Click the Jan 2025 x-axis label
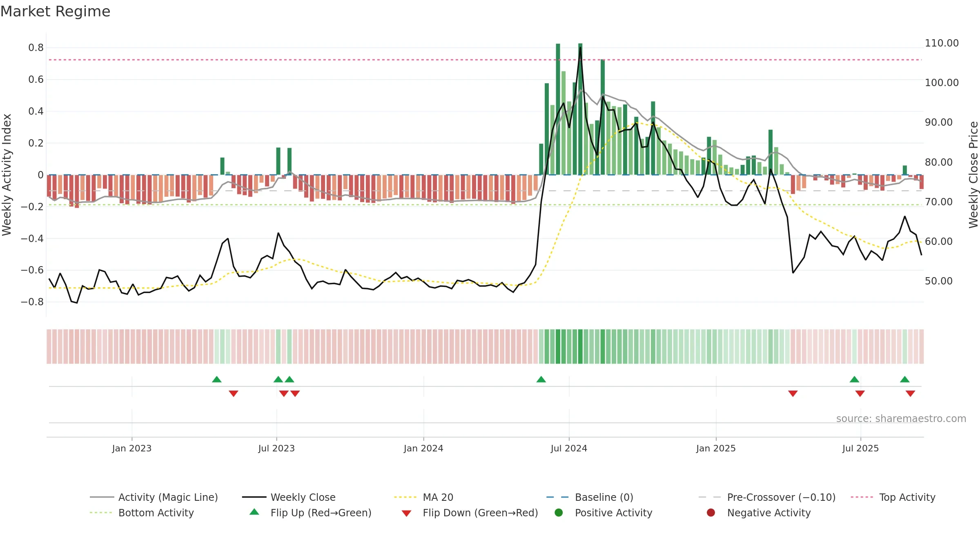The width and height of the screenshot is (980, 551). tap(716, 448)
